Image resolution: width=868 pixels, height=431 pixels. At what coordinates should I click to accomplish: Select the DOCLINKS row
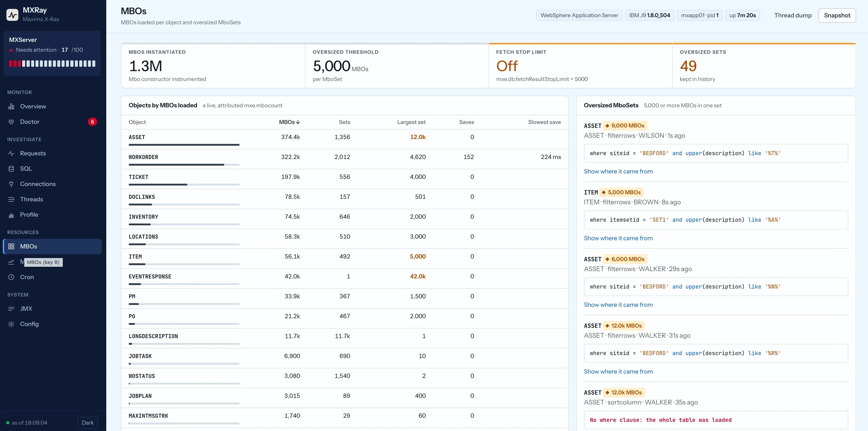point(345,199)
